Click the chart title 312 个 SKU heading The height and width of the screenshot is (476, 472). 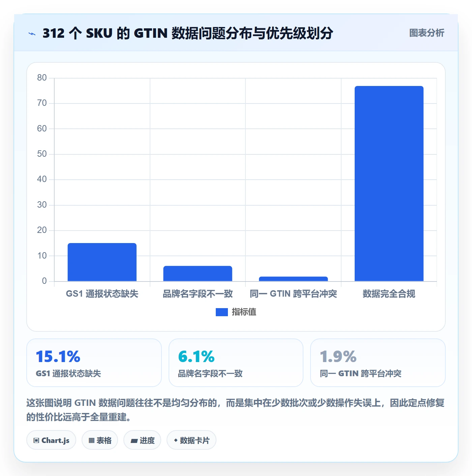188,33
